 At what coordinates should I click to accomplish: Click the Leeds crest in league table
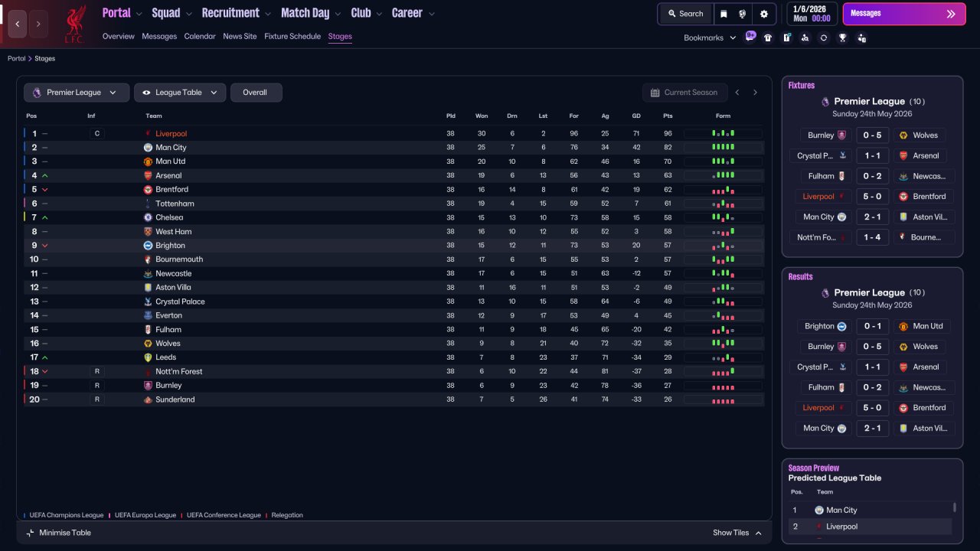coord(148,357)
